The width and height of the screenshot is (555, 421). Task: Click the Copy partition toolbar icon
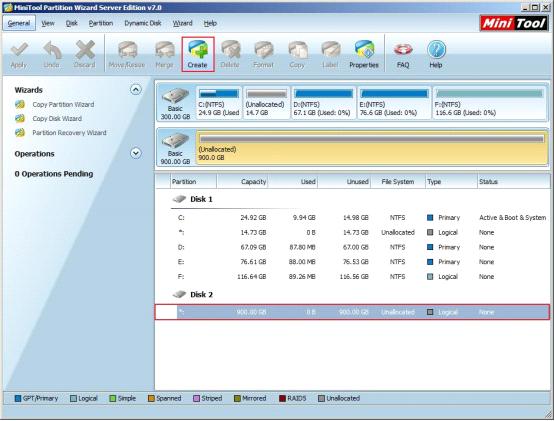coord(297,50)
